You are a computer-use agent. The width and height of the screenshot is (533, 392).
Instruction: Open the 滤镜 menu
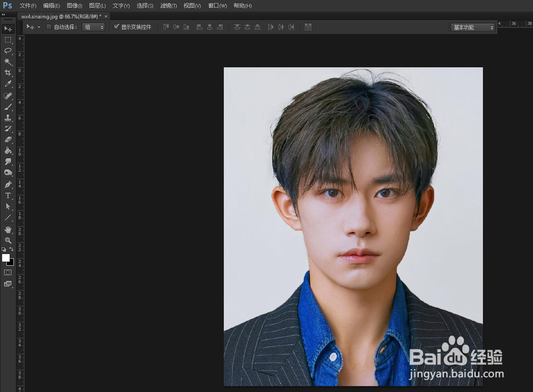168,5
